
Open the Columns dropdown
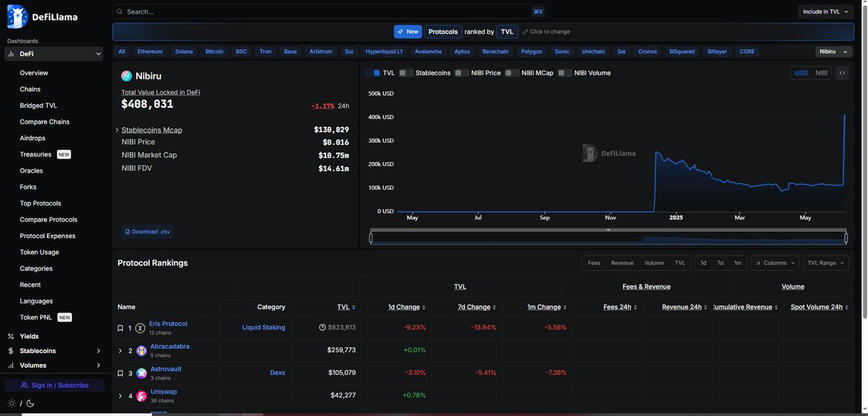tap(776, 263)
